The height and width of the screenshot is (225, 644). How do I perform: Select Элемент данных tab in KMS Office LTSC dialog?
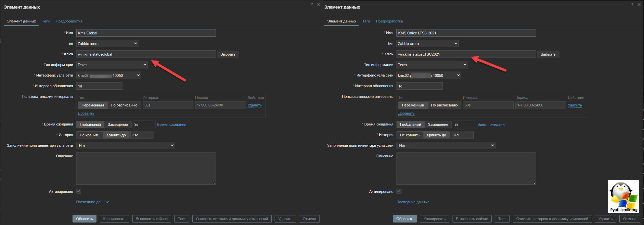[x=342, y=21]
